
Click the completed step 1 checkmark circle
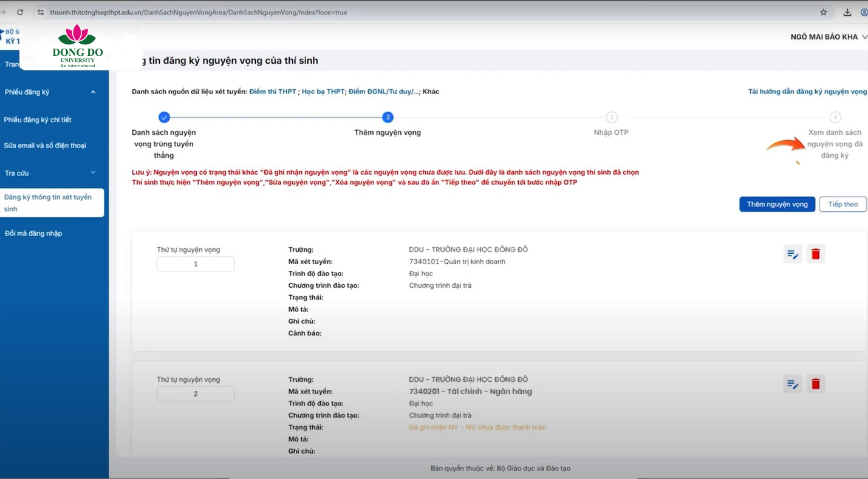(164, 117)
